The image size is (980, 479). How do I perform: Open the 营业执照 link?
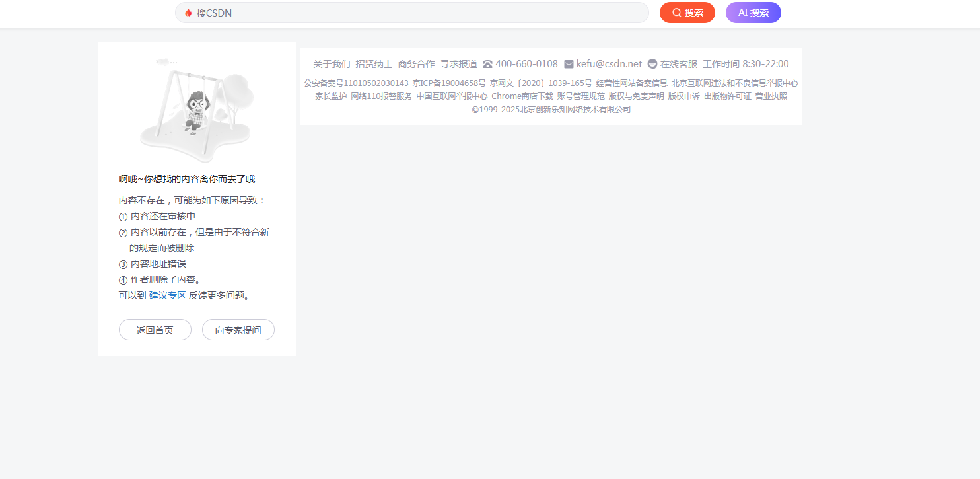(x=771, y=96)
